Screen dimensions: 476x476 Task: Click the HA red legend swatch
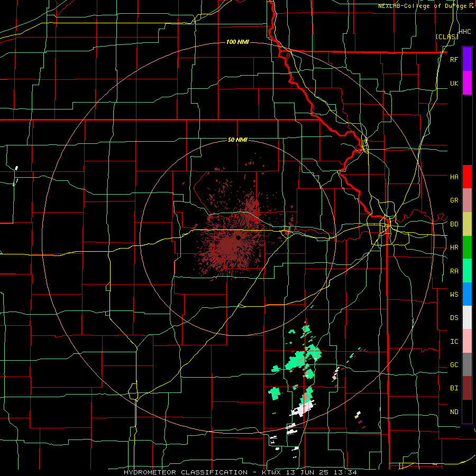click(x=467, y=177)
